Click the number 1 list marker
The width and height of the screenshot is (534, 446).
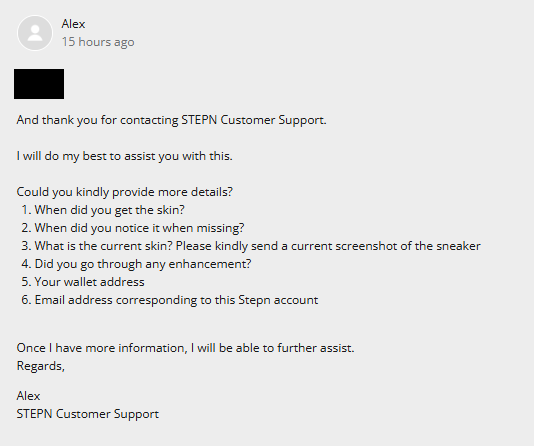pyautogui.click(x=26, y=210)
